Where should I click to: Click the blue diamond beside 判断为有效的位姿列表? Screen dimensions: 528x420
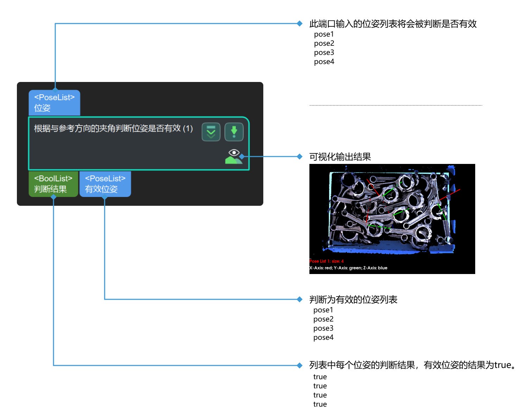click(300, 299)
